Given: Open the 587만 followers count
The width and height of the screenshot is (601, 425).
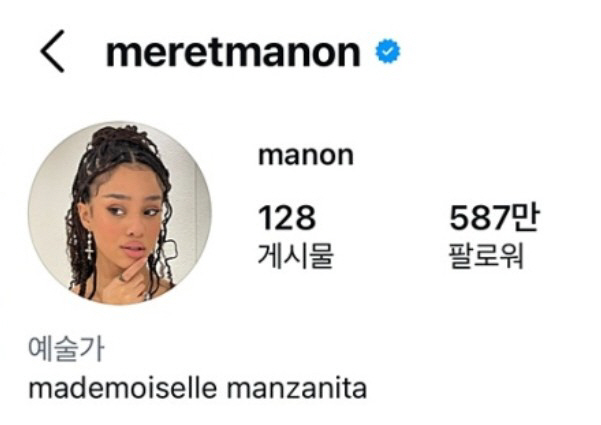Looking at the screenshot, I should coord(494,217).
